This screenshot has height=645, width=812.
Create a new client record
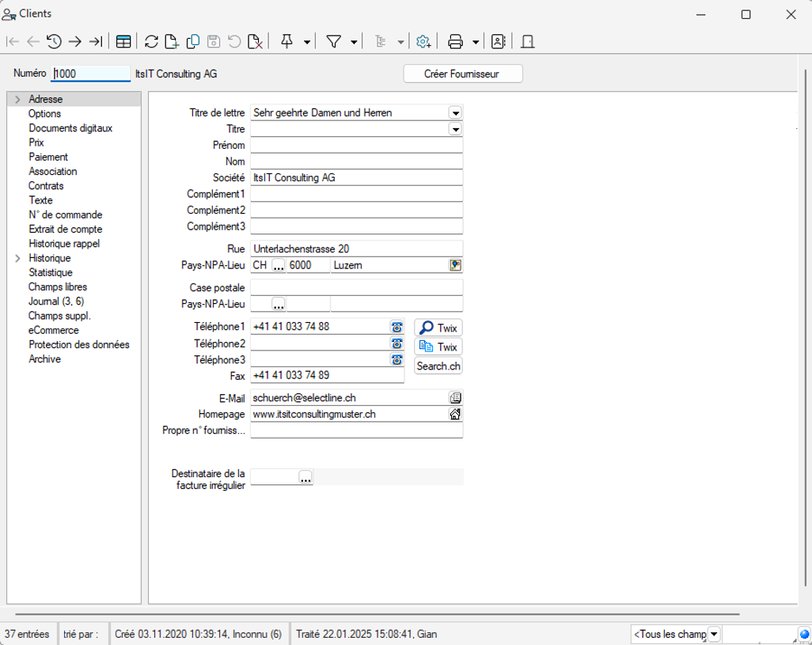(172, 42)
